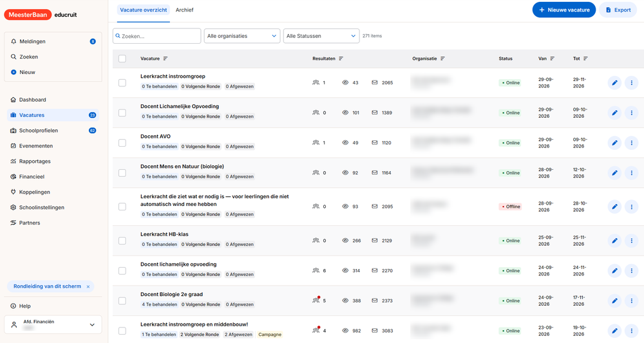Screen dimensions: 644x343
Task: Click pencil icon for Docent Lichamelijke Opvoeding
Action: 614,113
